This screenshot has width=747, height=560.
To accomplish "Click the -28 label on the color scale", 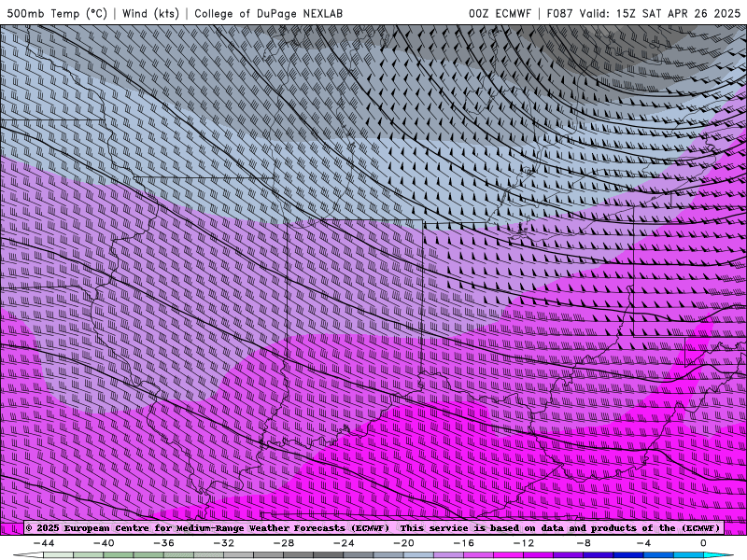I will click(284, 543).
